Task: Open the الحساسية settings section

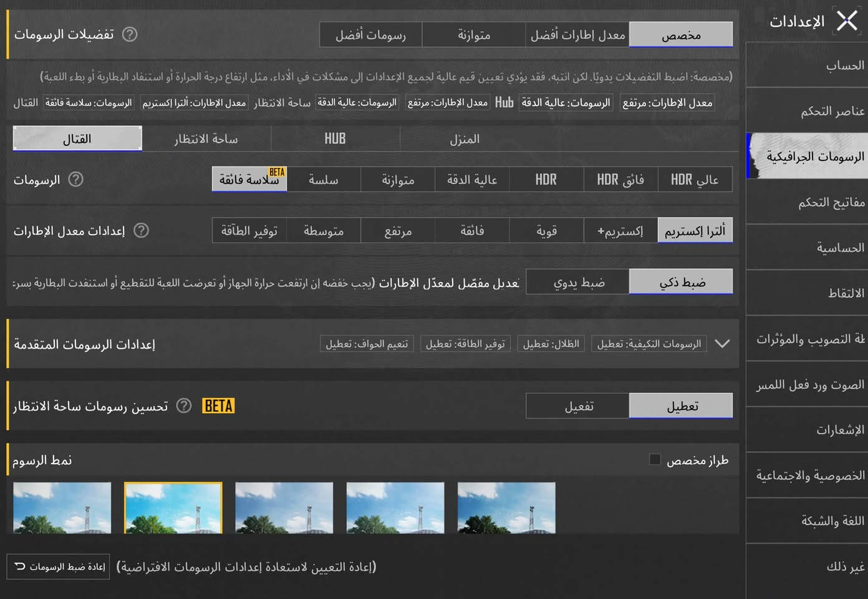Action: click(x=807, y=248)
